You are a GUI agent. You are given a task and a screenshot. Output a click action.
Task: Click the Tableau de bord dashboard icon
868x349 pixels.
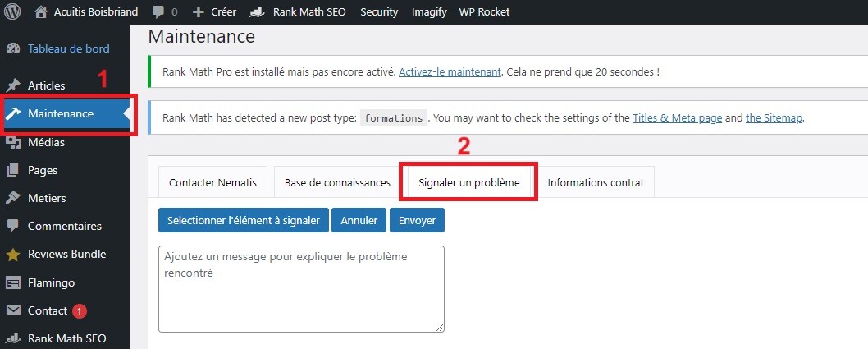[x=13, y=48]
